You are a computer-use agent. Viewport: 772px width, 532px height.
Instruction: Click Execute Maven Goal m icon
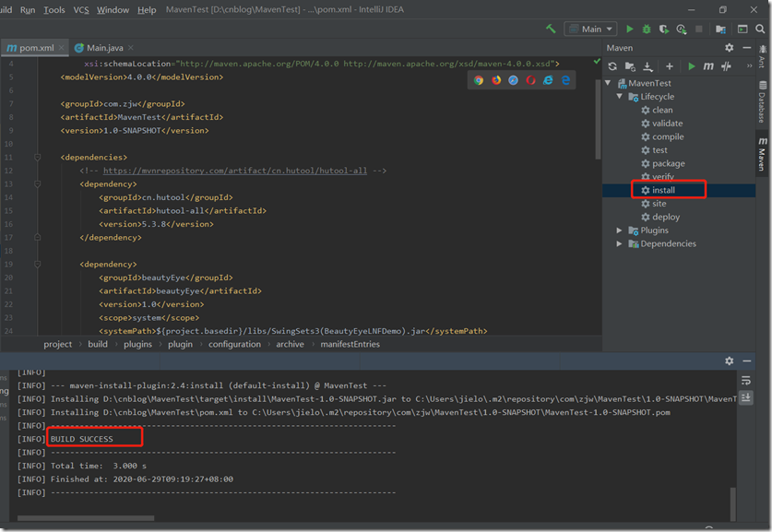pyautogui.click(x=708, y=66)
